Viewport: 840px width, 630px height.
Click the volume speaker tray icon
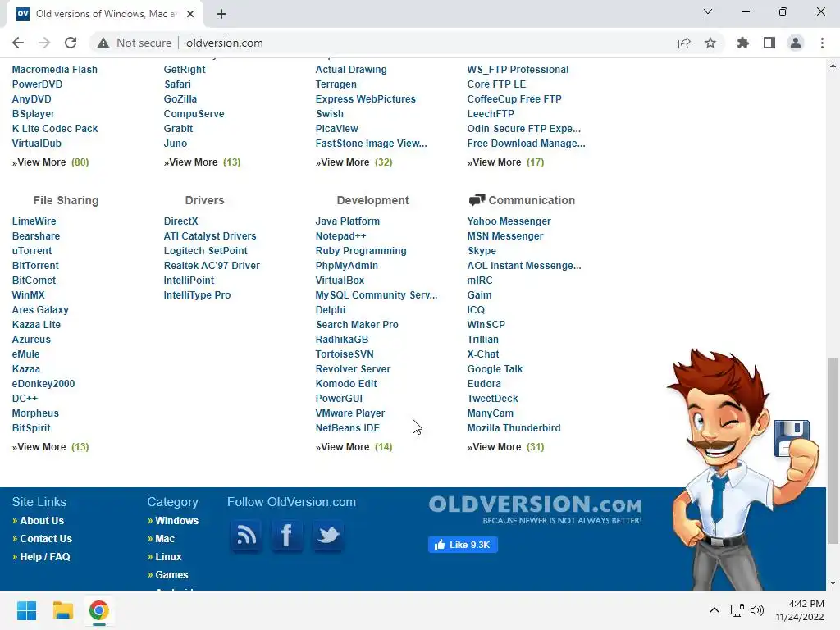click(x=757, y=610)
